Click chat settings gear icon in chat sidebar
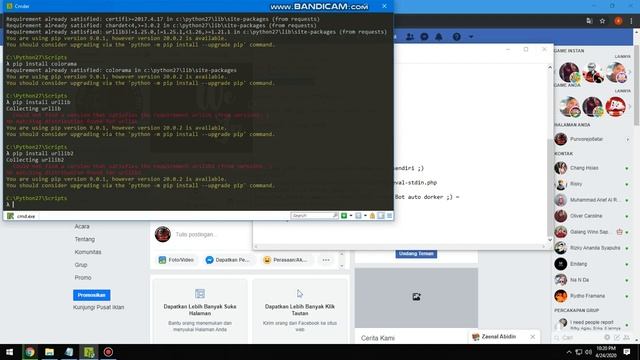640x360 pixels. point(607,338)
